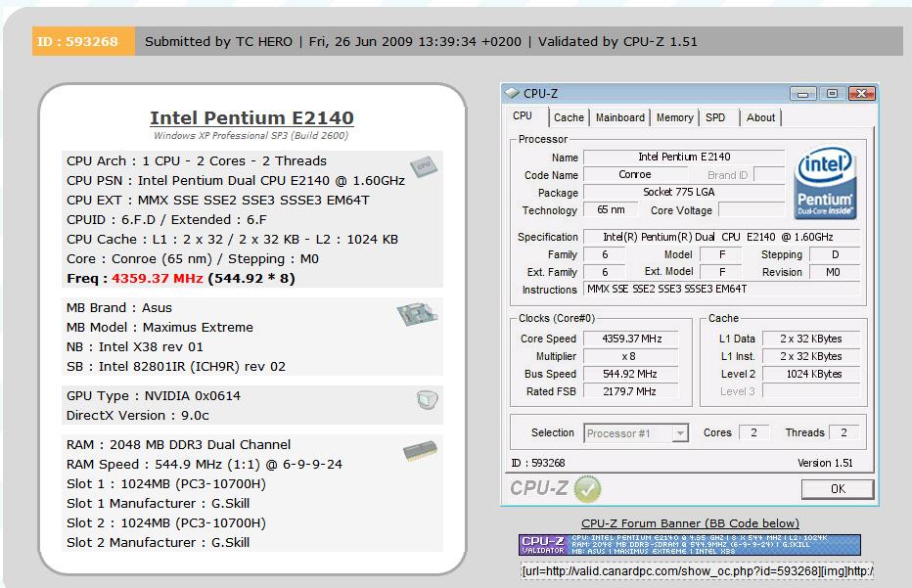Click the motherboard icon beside MB Brand

coord(417,314)
